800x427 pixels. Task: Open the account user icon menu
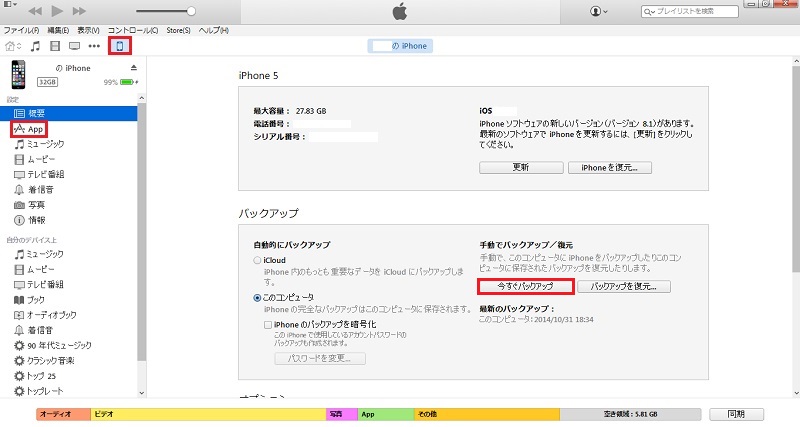pyautogui.click(x=598, y=11)
